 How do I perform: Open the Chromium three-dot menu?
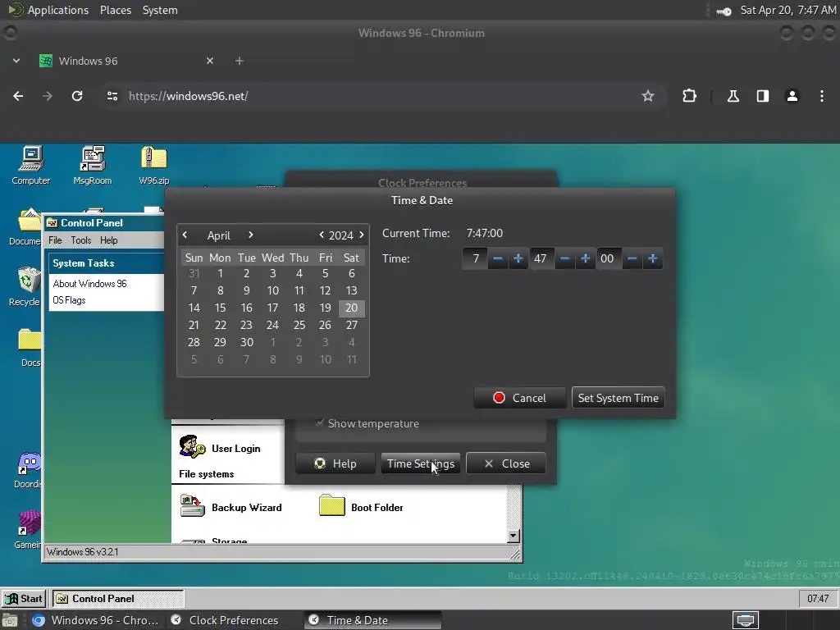tap(821, 96)
